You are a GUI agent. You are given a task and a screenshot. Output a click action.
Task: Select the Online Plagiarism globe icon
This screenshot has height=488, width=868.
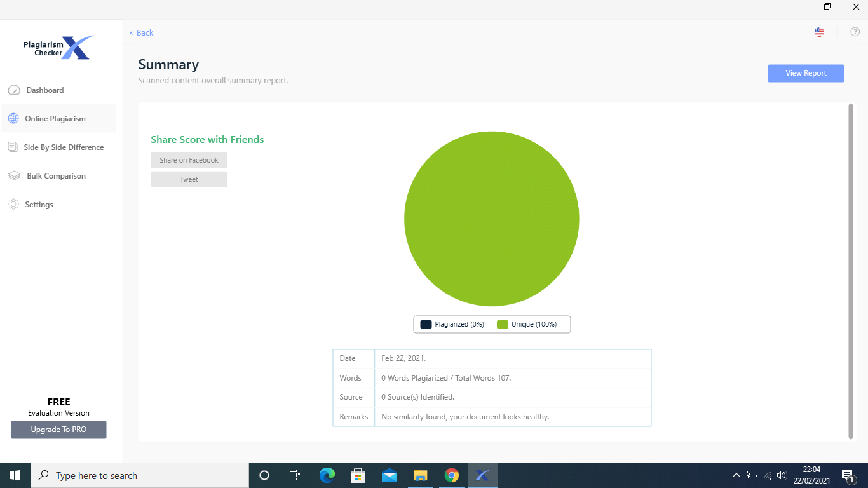click(x=13, y=119)
